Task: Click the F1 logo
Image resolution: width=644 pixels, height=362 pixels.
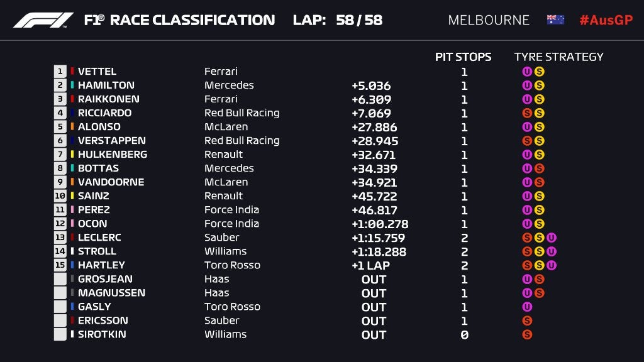Action: [x=43, y=20]
